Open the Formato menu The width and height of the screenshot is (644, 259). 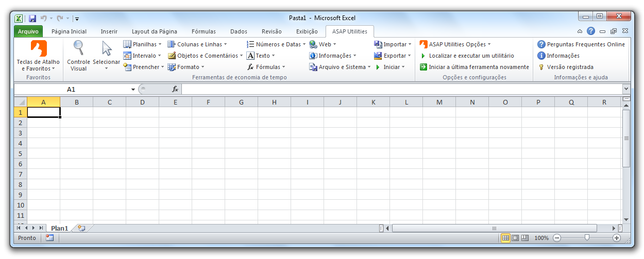[x=186, y=67]
